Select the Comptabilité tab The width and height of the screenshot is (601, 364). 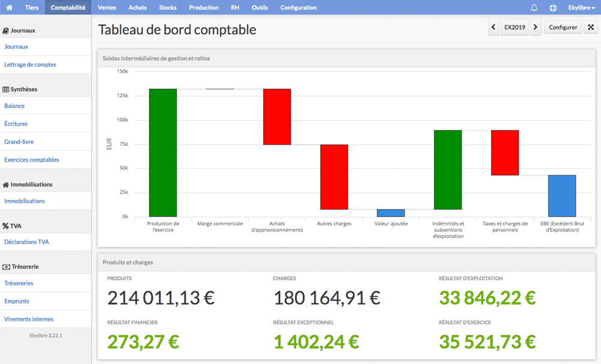click(x=69, y=7)
